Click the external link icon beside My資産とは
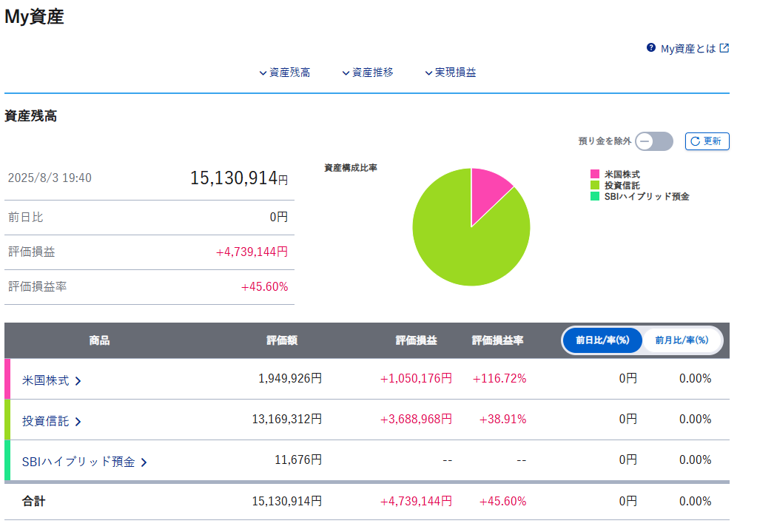Screen dimensions: 757x532 (724, 48)
